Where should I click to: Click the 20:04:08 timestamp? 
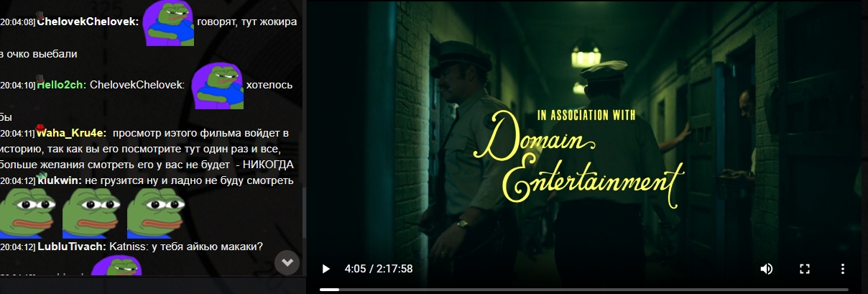coord(17,22)
